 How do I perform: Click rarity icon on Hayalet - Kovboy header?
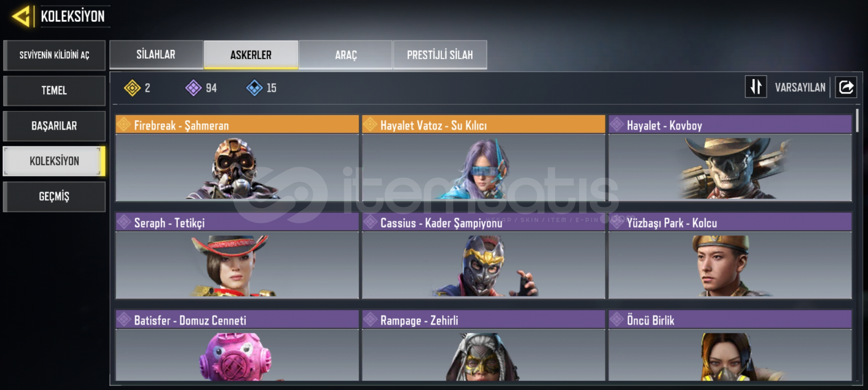pos(616,125)
